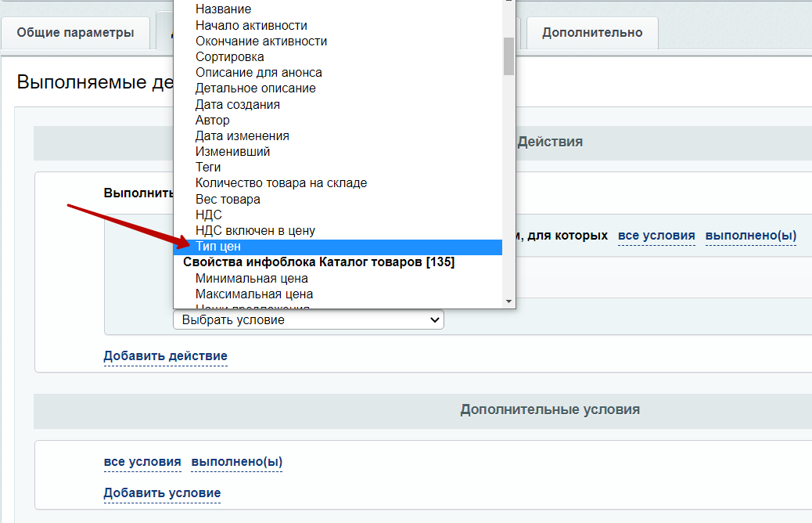Select 'Минимальная цена' property

[x=338, y=279]
